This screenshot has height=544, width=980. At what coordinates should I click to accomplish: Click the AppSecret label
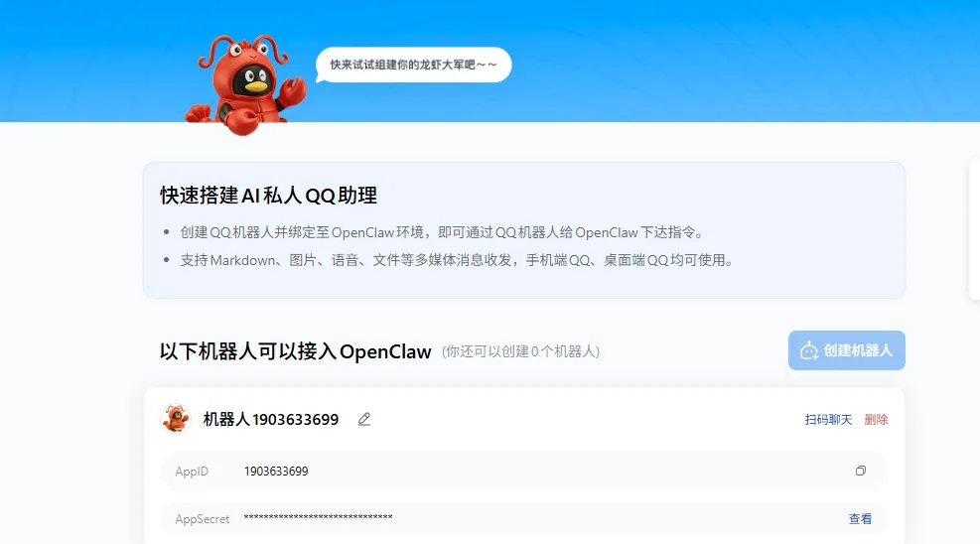(x=203, y=519)
